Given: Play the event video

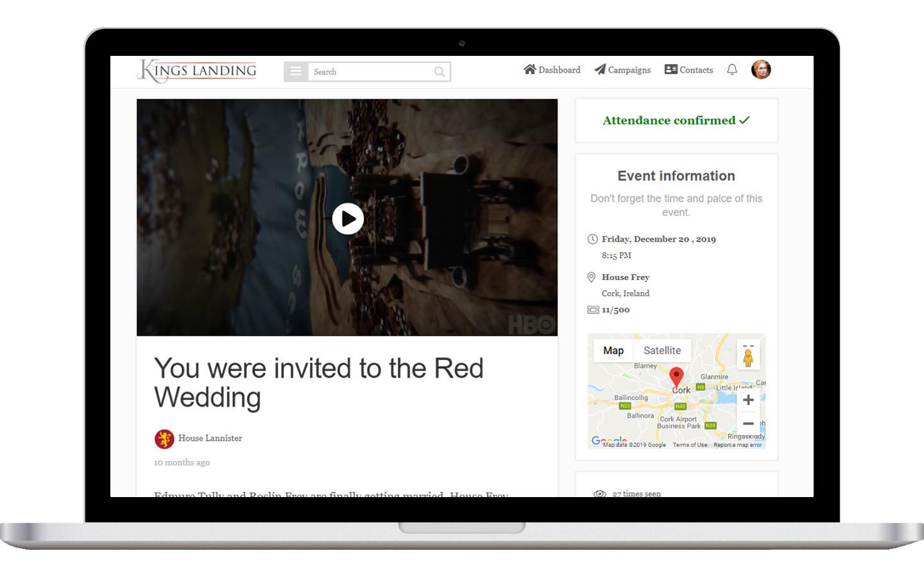Looking at the screenshot, I should 348,218.
